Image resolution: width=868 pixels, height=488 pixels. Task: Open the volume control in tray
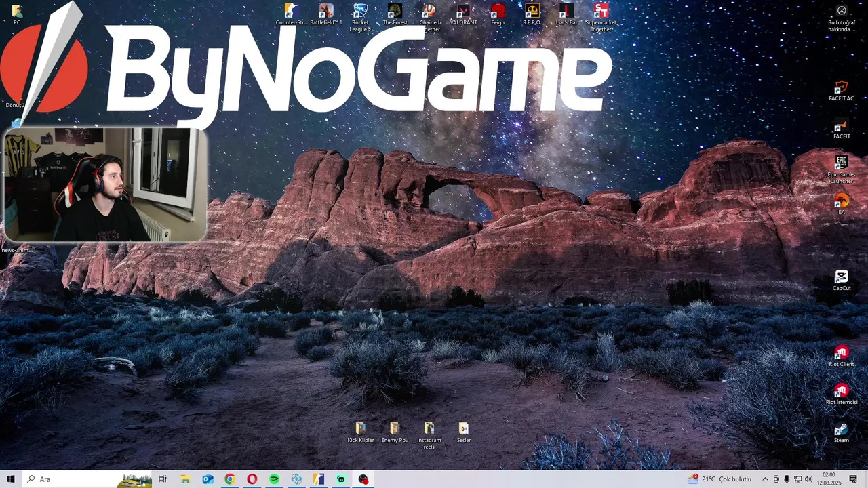[x=808, y=479]
